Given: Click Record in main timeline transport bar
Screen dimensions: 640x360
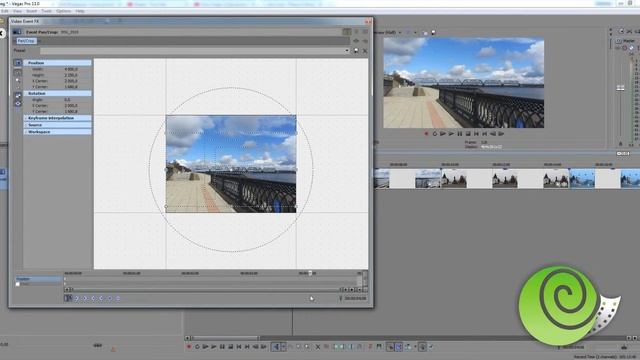Looking at the screenshot, I should [x=189, y=347].
